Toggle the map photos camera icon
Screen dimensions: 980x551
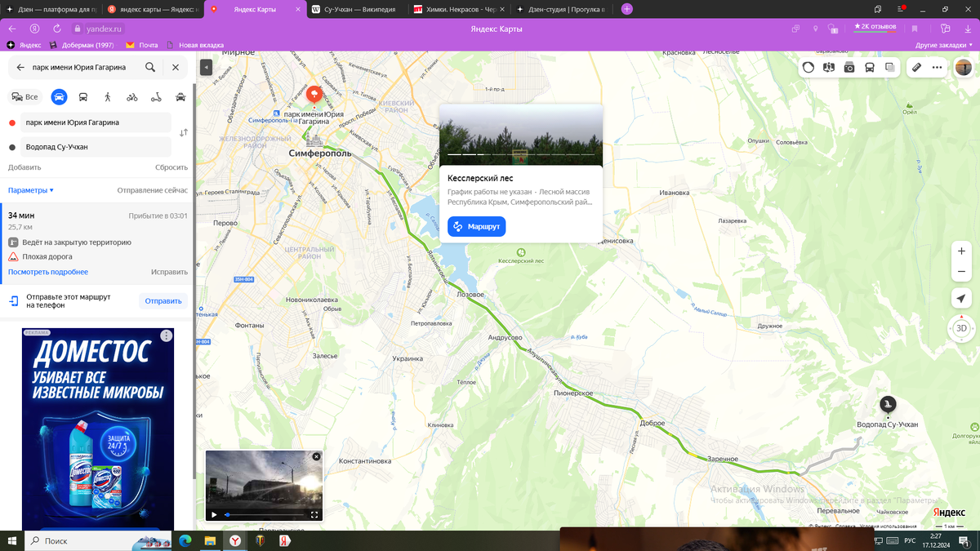point(849,68)
